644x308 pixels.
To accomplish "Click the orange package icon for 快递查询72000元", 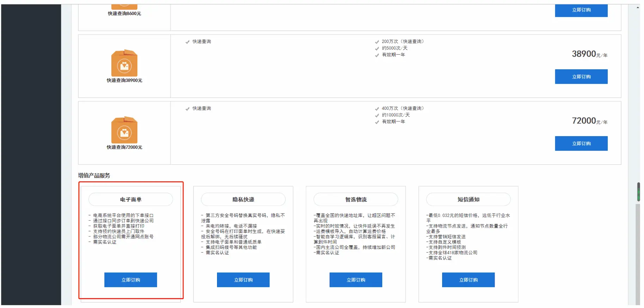I will point(124,130).
